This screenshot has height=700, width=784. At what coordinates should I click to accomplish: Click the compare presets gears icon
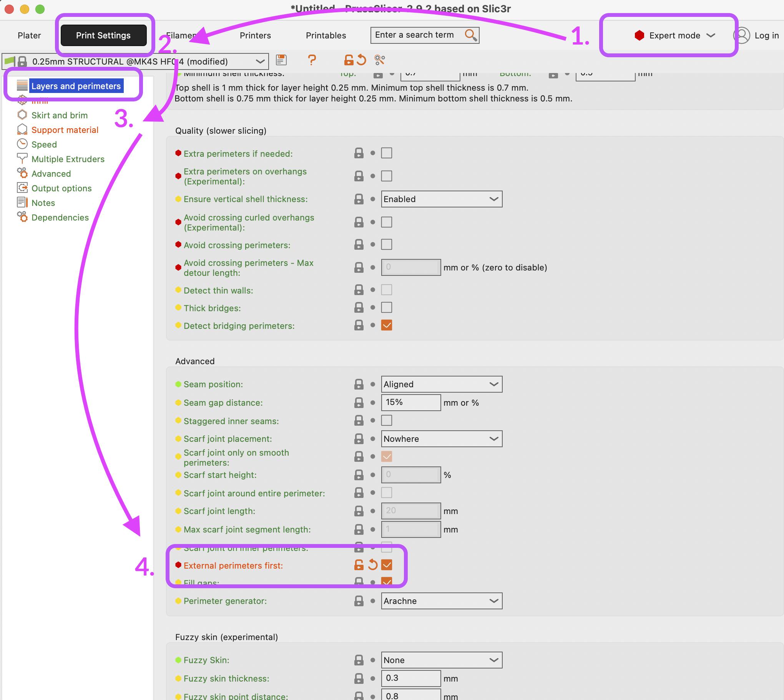379,60
